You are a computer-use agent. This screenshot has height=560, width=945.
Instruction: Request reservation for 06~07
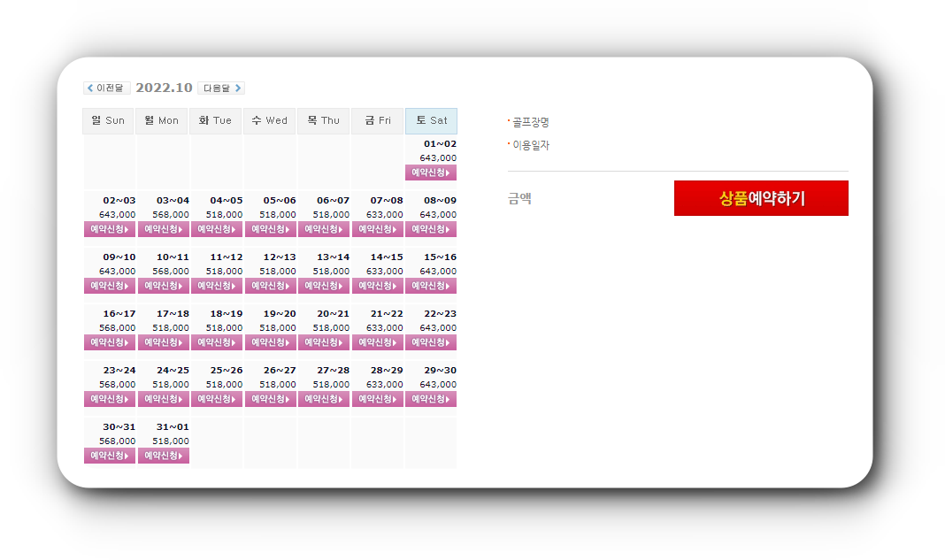[324, 229]
